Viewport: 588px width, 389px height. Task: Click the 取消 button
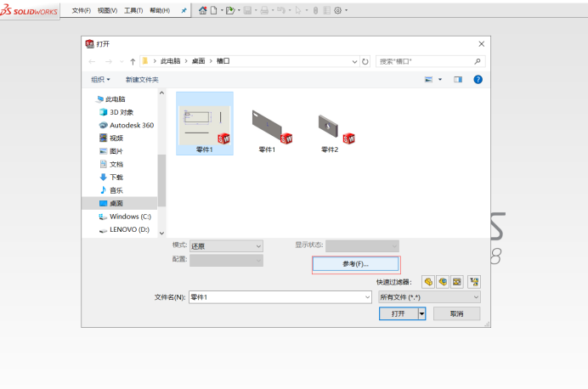tap(457, 313)
